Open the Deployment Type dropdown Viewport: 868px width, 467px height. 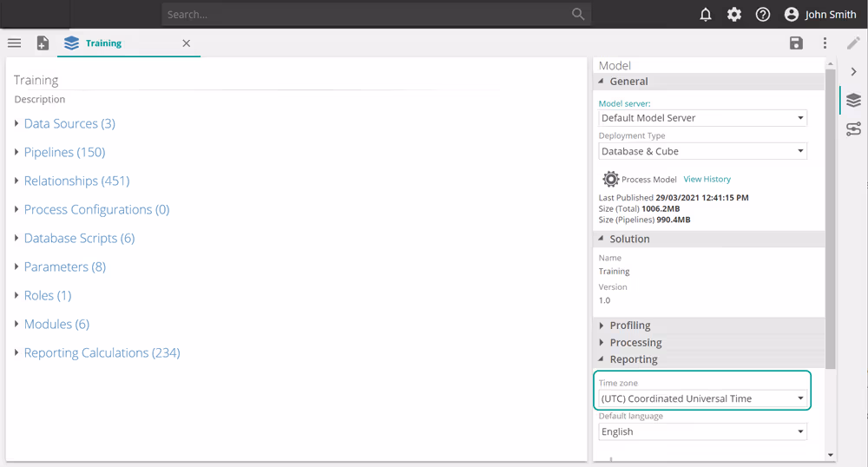[x=702, y=151]
